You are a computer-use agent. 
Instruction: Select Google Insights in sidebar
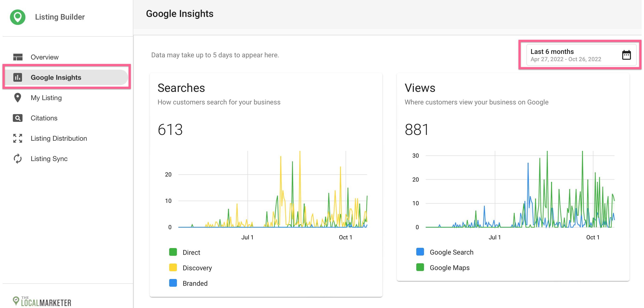point(66,77)
